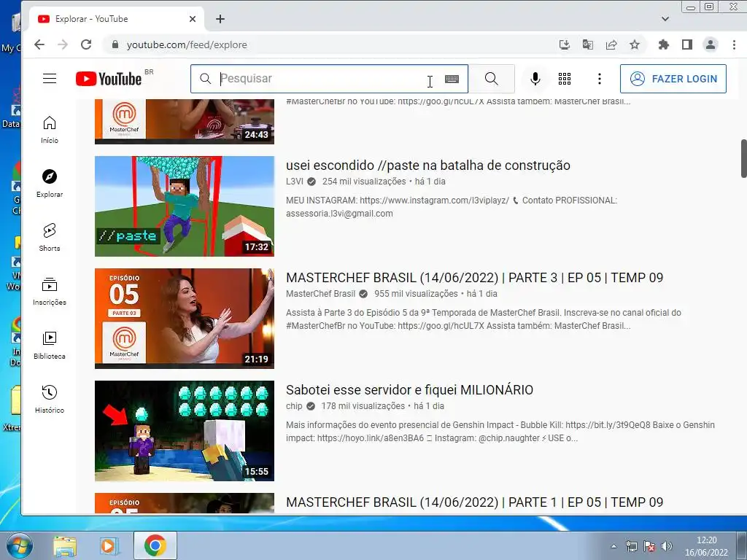Open a new Chrome tab
Screen dimensions: 747x560
[220, 19]
